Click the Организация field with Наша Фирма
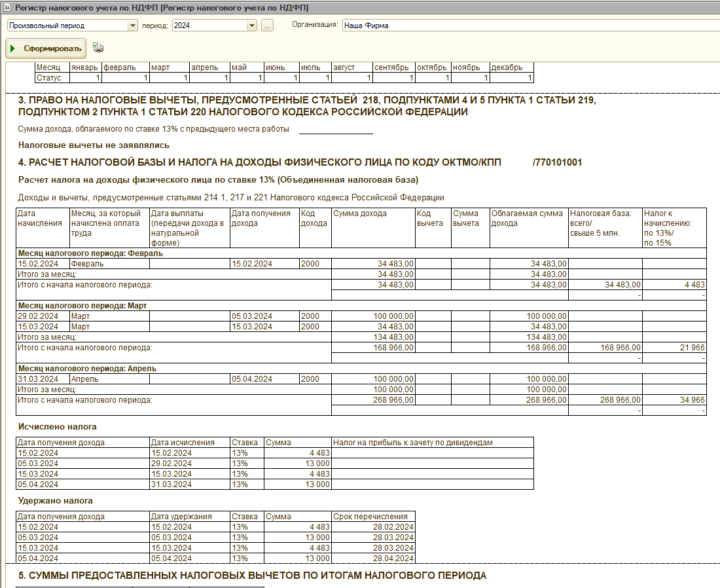Viewport: 720px width, 588px height. tap(524, 26)
